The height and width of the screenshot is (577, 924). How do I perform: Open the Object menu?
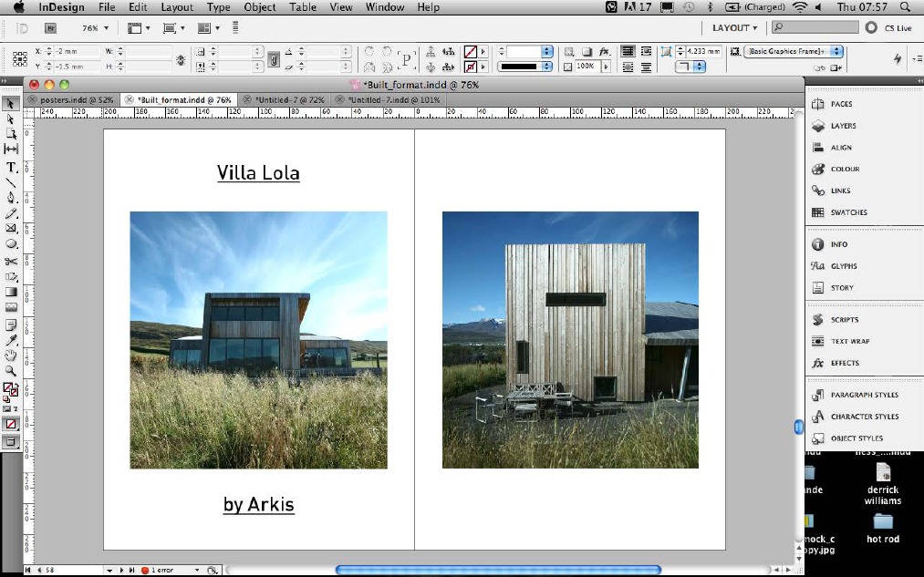(x=260, y=7)
